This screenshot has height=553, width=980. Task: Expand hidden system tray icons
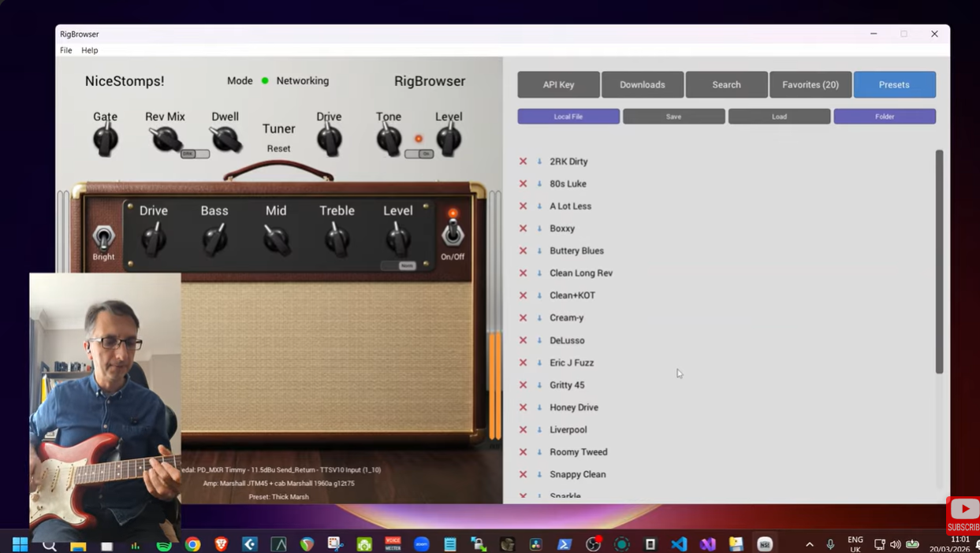coord(809,544)
